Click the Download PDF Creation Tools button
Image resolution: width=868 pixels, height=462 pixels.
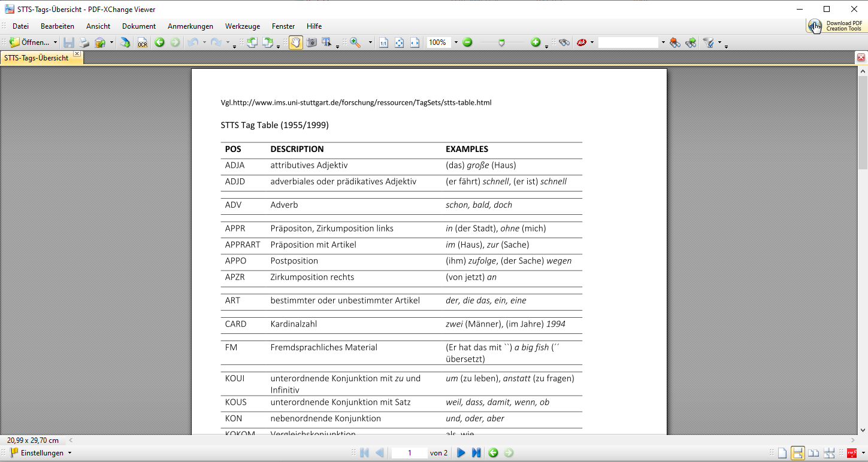point(836,26)
